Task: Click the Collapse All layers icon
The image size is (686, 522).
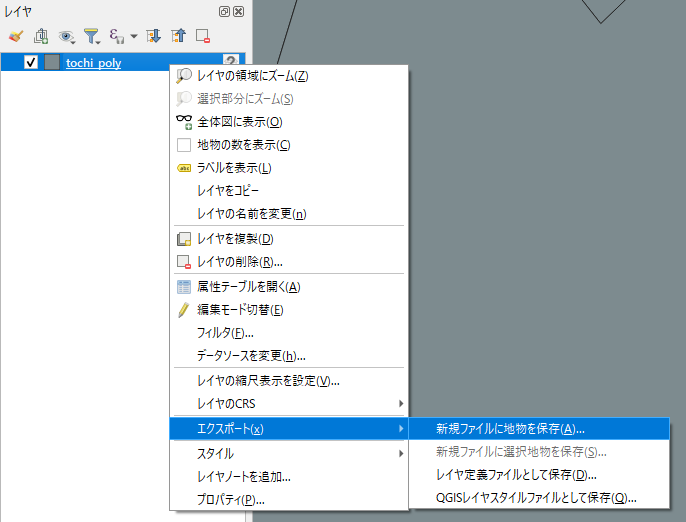Action: point(178,36)
